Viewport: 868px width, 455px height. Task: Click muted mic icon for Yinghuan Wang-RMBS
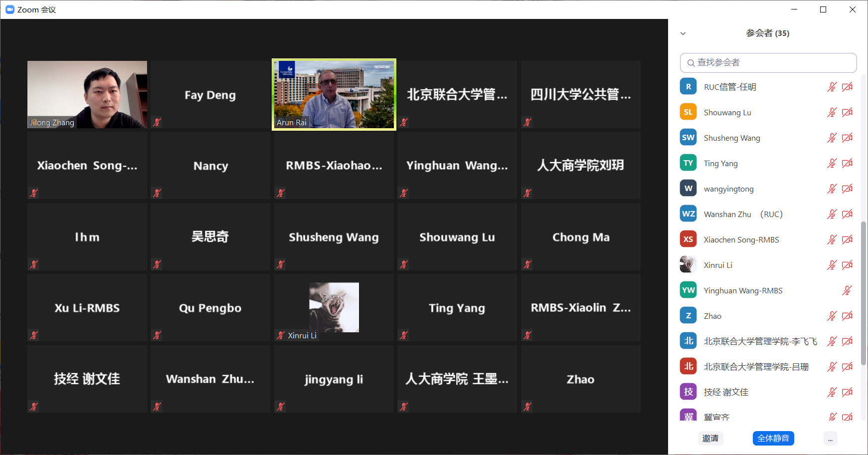click(847, 291)
